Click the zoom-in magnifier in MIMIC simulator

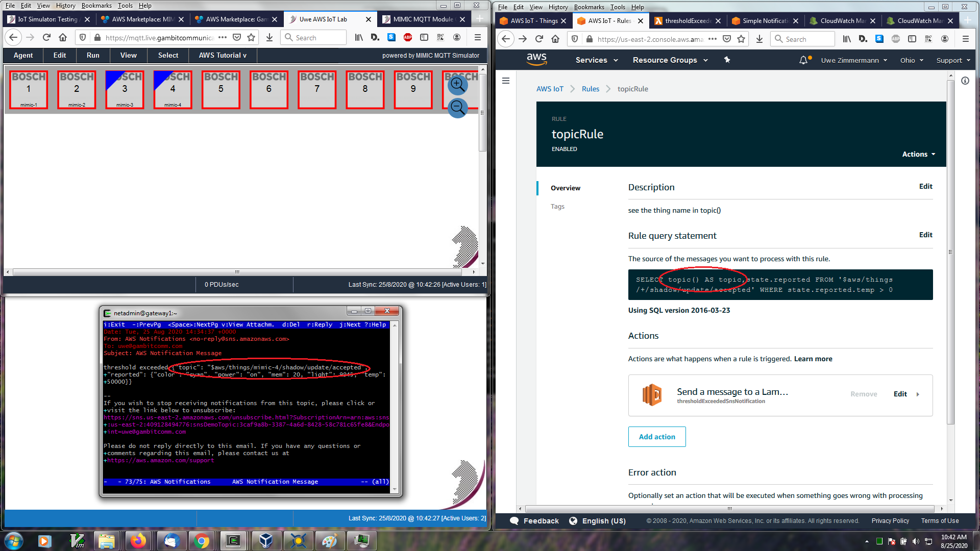[x=457, y=84]
